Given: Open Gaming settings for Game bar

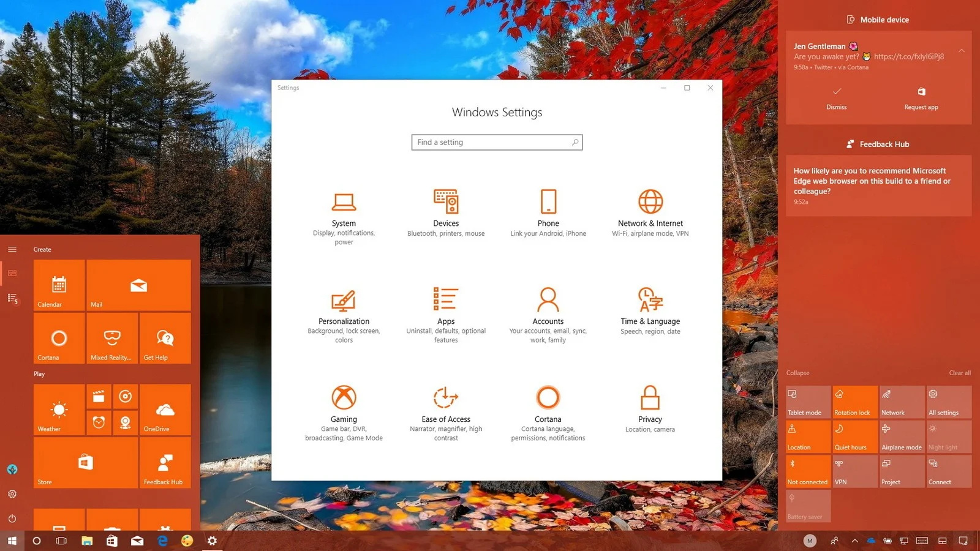Looking at the screenshot, I should coord(344,407).
